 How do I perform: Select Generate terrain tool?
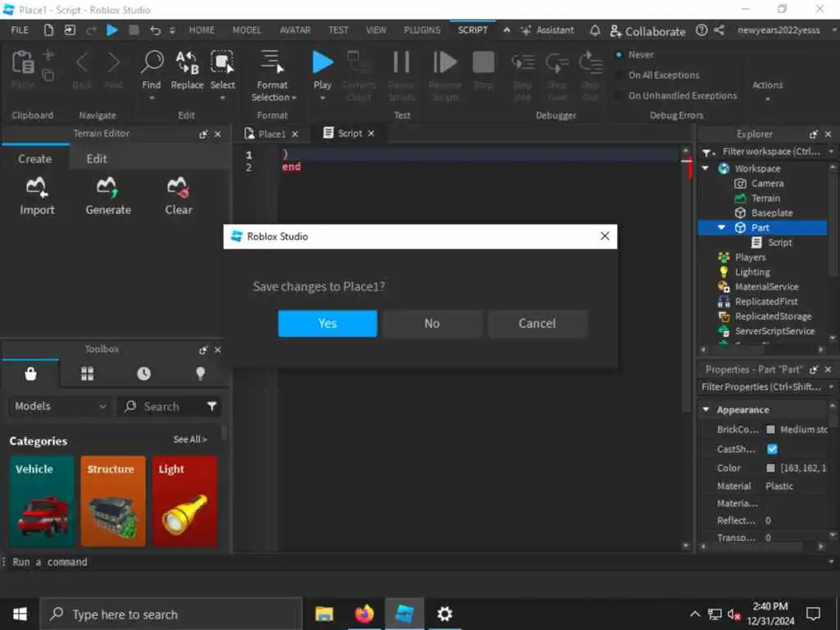tap(107, 197)
